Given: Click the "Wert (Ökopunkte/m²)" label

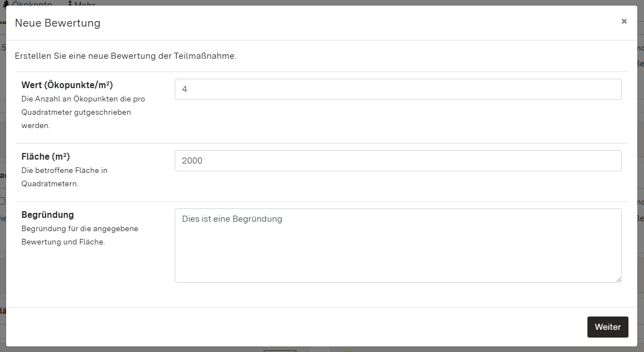Looking at the screenshot, I should pyautogui.click(x=67, y=85).
